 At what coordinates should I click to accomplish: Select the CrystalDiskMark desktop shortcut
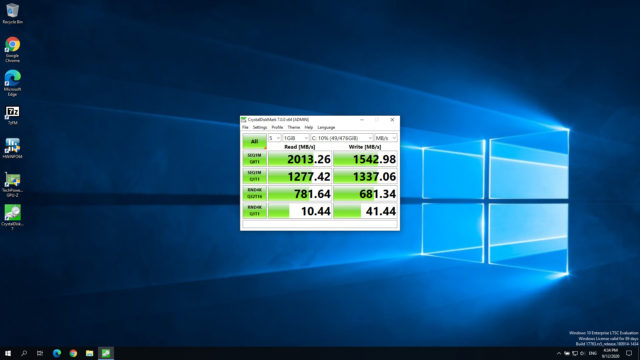(12, 218)
